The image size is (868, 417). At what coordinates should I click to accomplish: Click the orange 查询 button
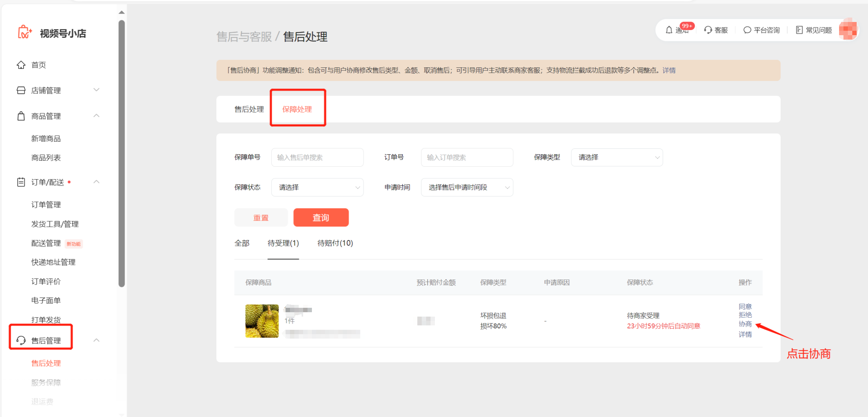tap(321, 218)
